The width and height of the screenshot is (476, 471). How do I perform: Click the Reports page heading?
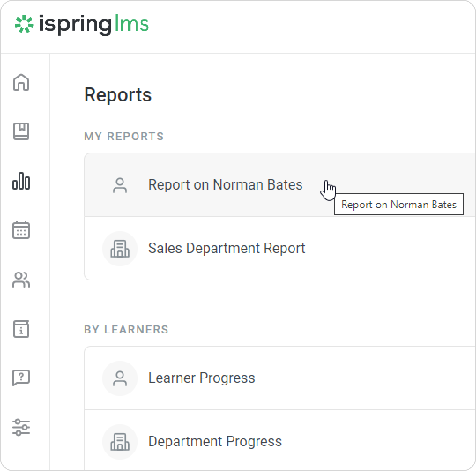point(118,95)
